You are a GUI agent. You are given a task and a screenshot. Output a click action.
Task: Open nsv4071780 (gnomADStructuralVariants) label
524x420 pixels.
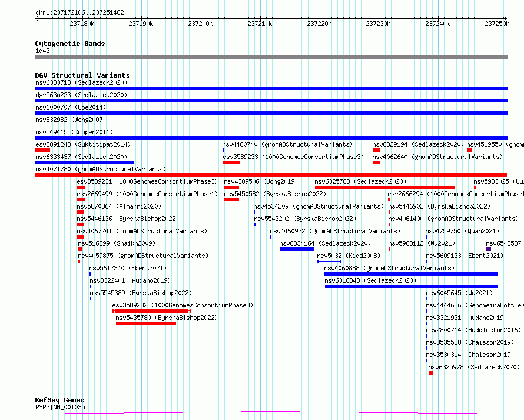(101, 169)
